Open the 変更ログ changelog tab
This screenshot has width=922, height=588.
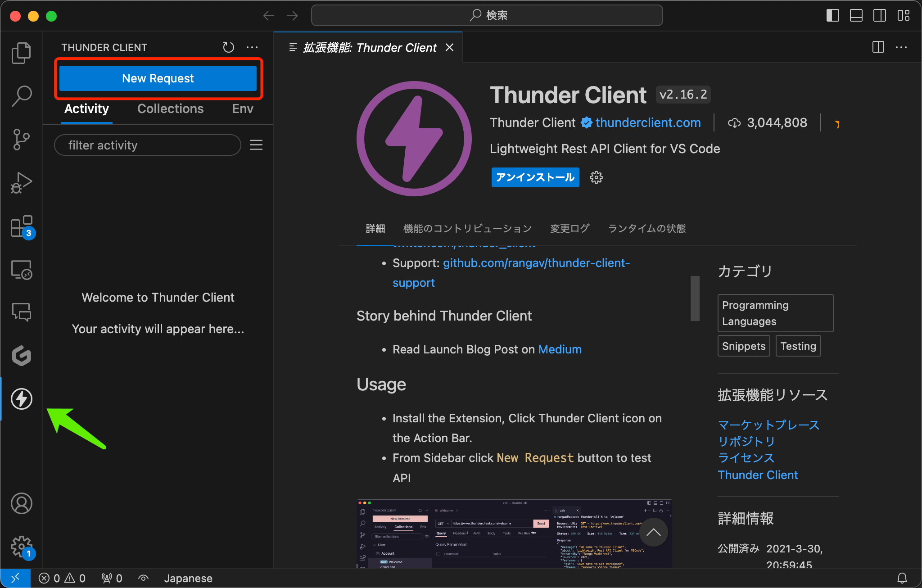[x=569, y=229]
